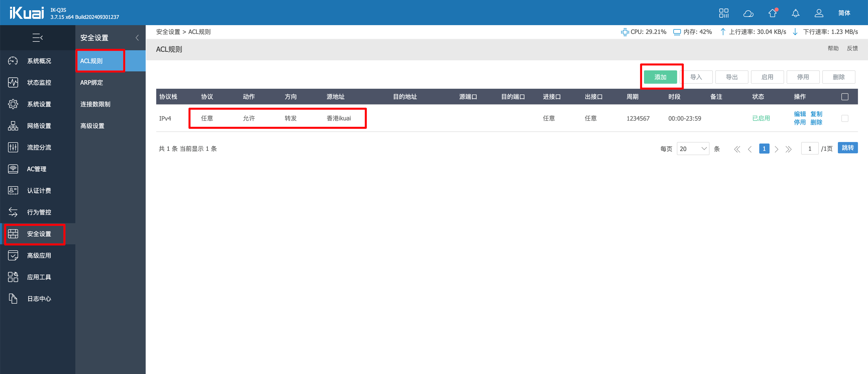Check the IPv4 rule row checkbox

(844, 118)
